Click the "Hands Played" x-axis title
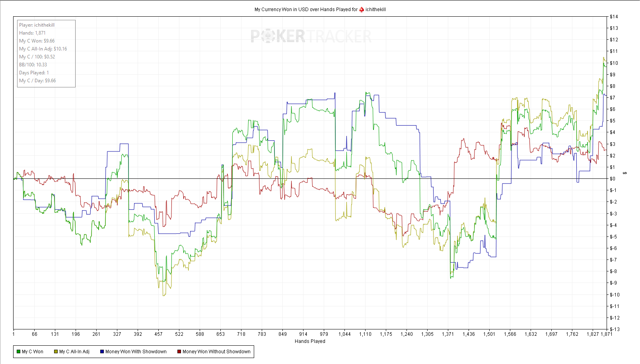This screenshot has height=364, width=640. coord(310,341)
